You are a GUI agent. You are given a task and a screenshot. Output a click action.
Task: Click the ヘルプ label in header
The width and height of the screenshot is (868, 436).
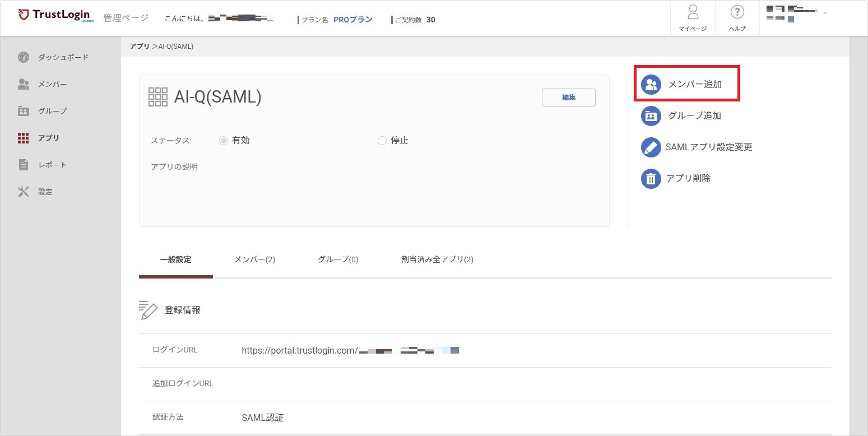737,29
